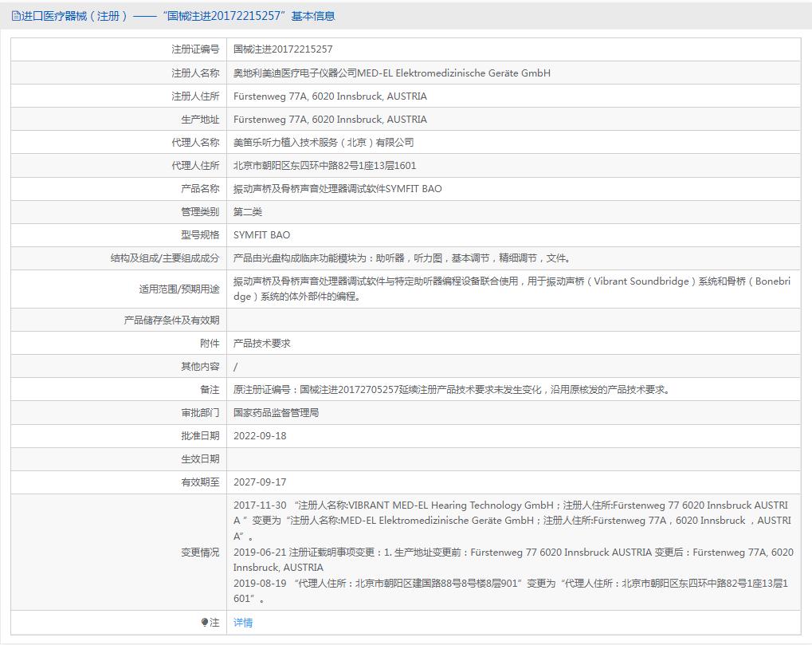Click the document icon in page header

click(x=15, y=16)
